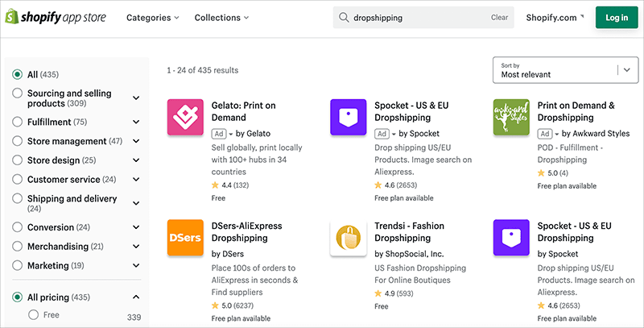Open the purple Spocket ad app icon
This screenshot has width=644, height=328.
pos(349,117)
